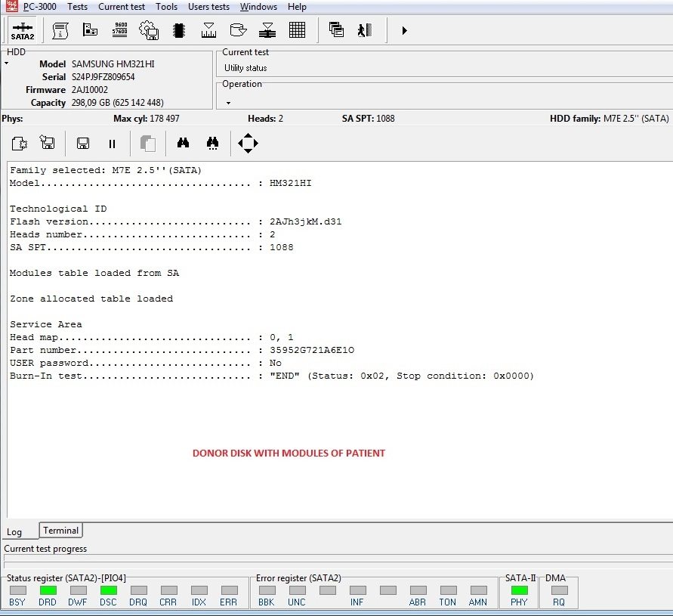The width and height of the screenshot is (673, 616).
Task: Click the INF error indicator
Action: [357, 590]
